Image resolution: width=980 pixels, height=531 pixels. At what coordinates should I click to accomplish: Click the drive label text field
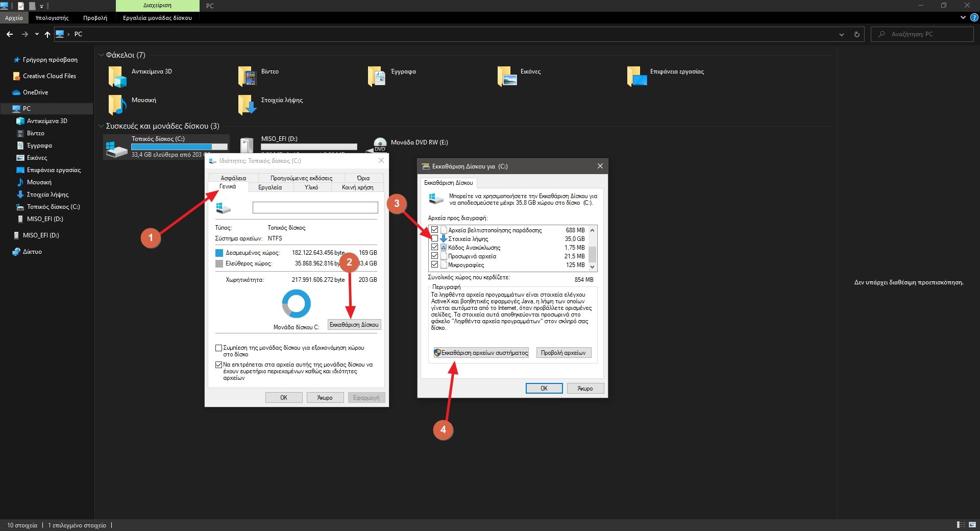pos(315,207)
